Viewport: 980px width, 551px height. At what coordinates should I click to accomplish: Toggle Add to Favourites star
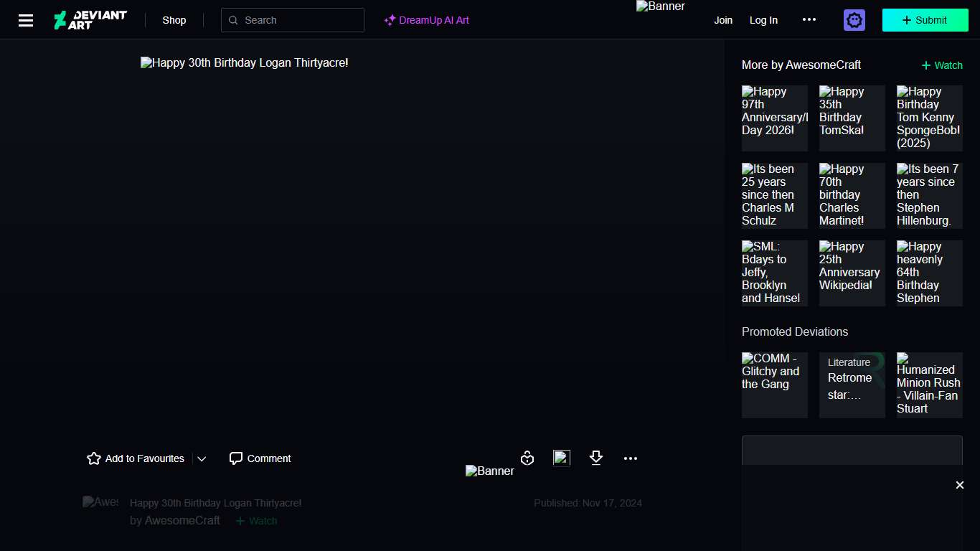click(x=94, y=458)
